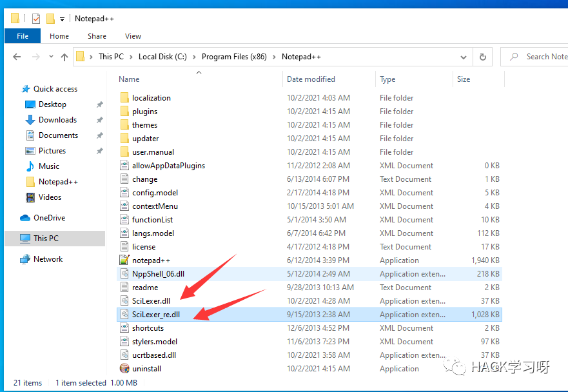The width and height of the screenshot is (568, 392).
Task: Click the pin icon beside Desktop
Action: tap(100, 104)
